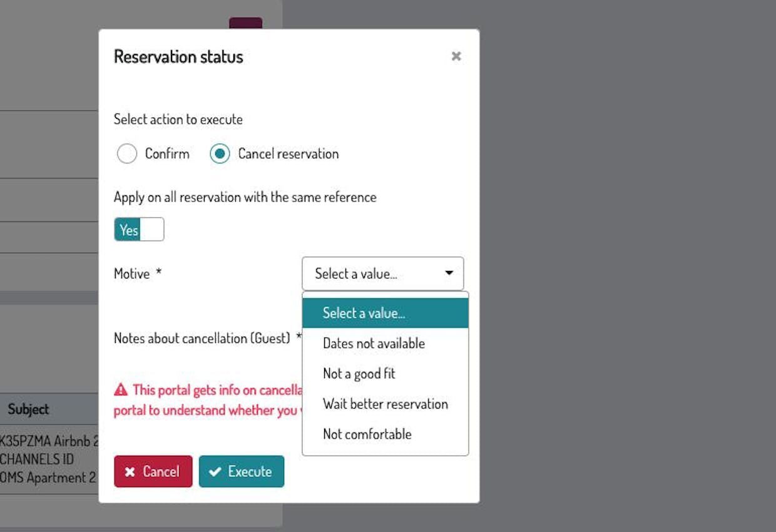Click the Subject column header
The width and height of the screenshot is (776, 532).
click(28, 409)
